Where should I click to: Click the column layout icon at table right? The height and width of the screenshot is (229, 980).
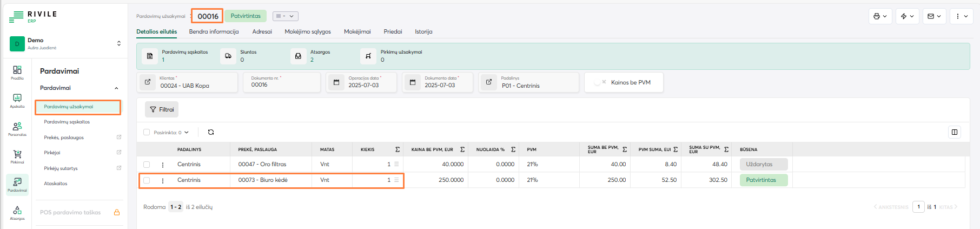955,132
